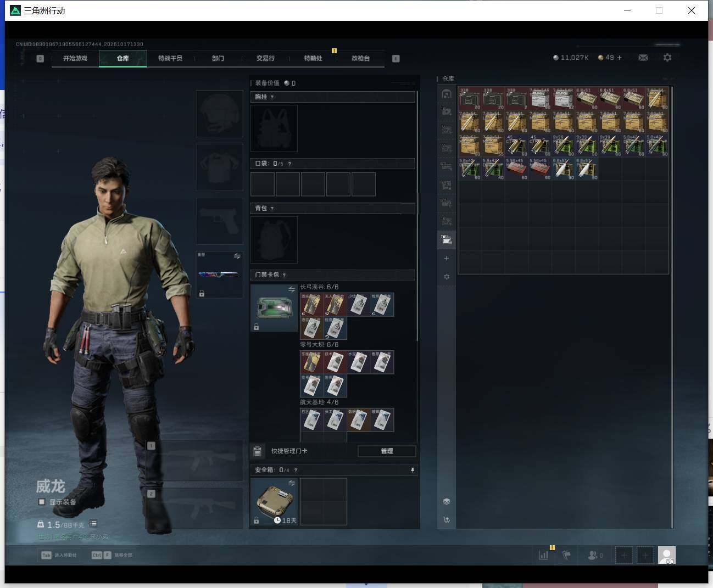Swap the melee knife via arrows icon
This screenshot has height=588, width=713.
(x=237, y=256)
